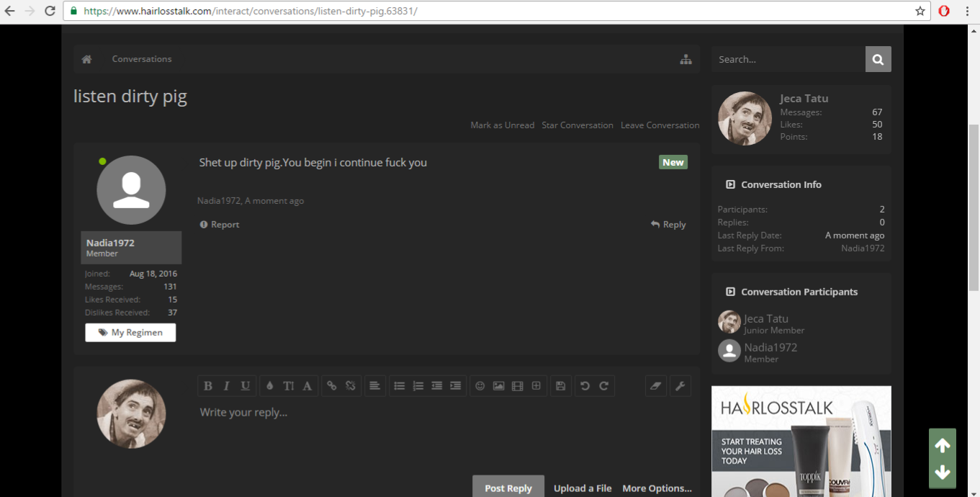The width and height of the screenshot is (980, 497).
Task: Open Conversations breadcrumb item
Action: pyautogui.click(x=142, y=59)
